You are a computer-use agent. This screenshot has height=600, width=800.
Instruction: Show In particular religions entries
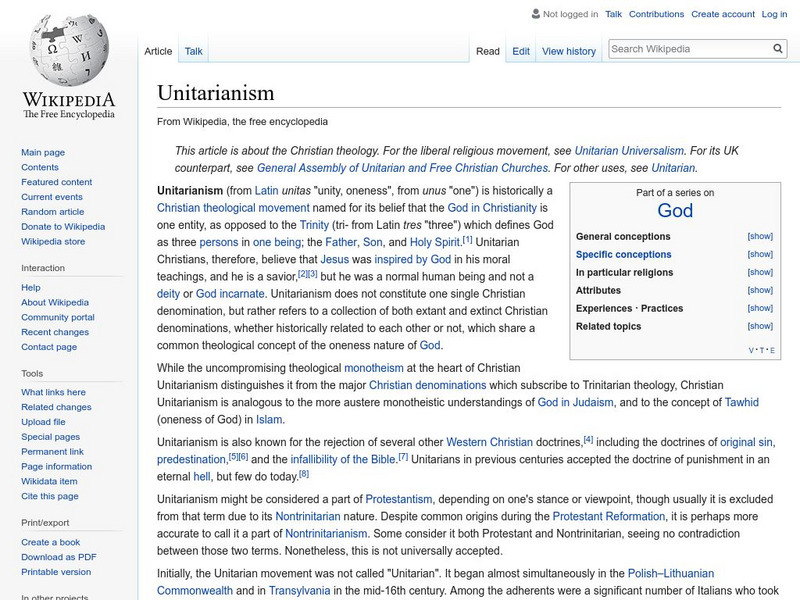tap(761, 271)
